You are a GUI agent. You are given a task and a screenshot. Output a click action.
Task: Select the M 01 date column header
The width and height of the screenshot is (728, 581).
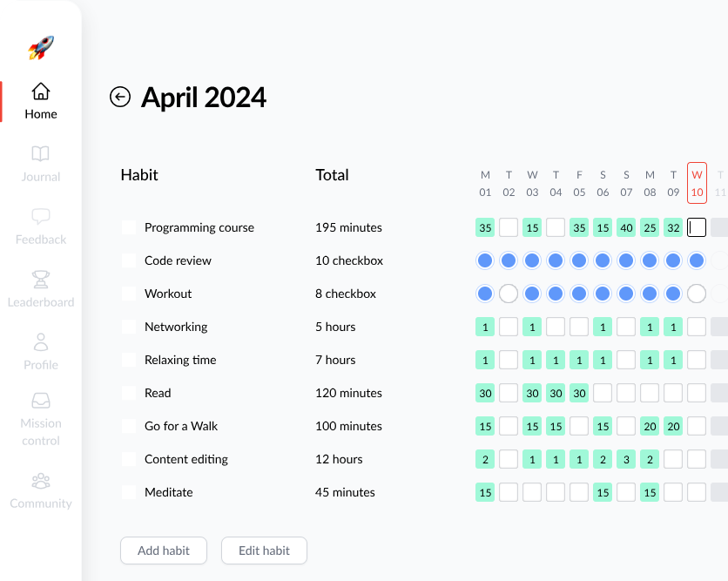pyautogui.click(x=485, y=183)
